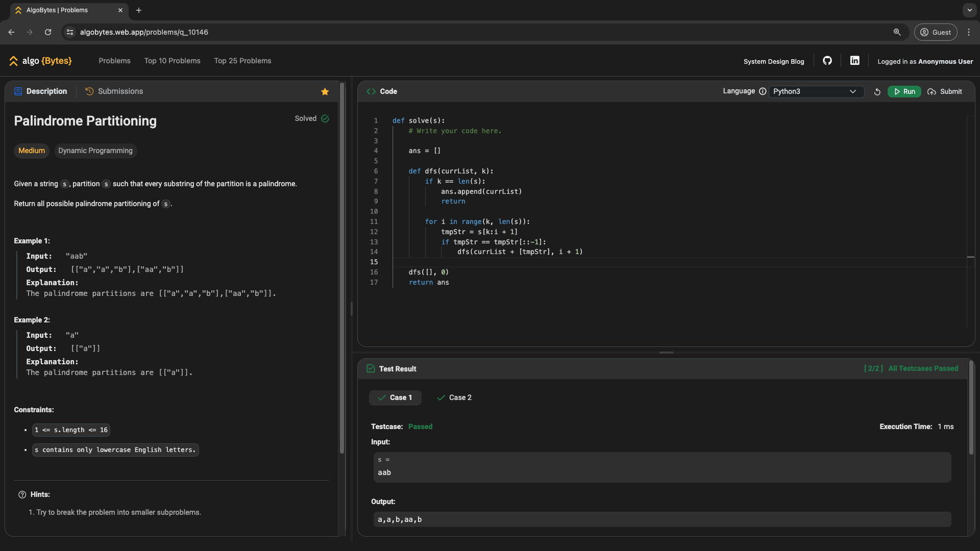Image resolution: width=980 pixels, height=551 pixels.
Task: Click the Code panel icon
Action: [x=371, y=91]
